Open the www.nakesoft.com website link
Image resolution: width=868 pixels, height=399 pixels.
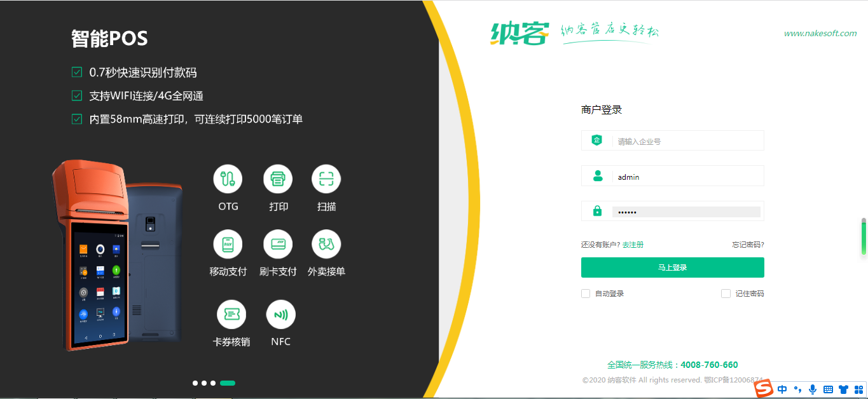[x=820, y=34]
